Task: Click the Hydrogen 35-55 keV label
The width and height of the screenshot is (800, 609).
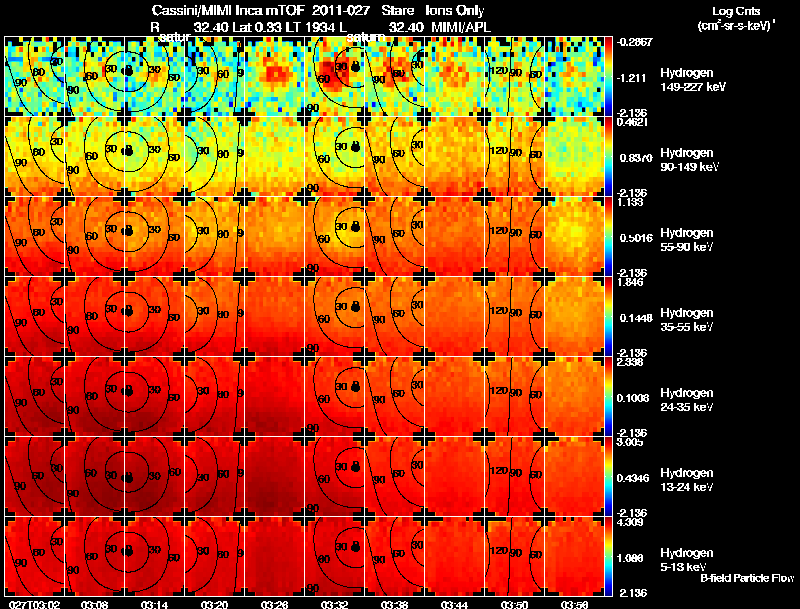Action: click(x=687, y=320)
